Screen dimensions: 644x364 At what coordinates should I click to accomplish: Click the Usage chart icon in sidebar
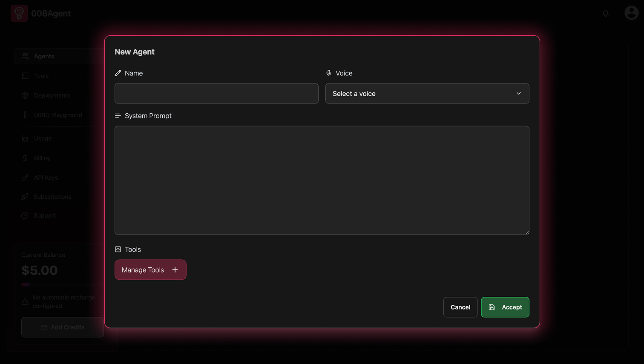(25, 138)
